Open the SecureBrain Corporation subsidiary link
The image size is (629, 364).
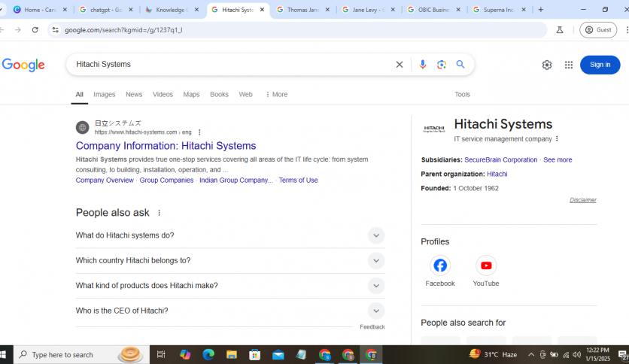click(500, 159)
